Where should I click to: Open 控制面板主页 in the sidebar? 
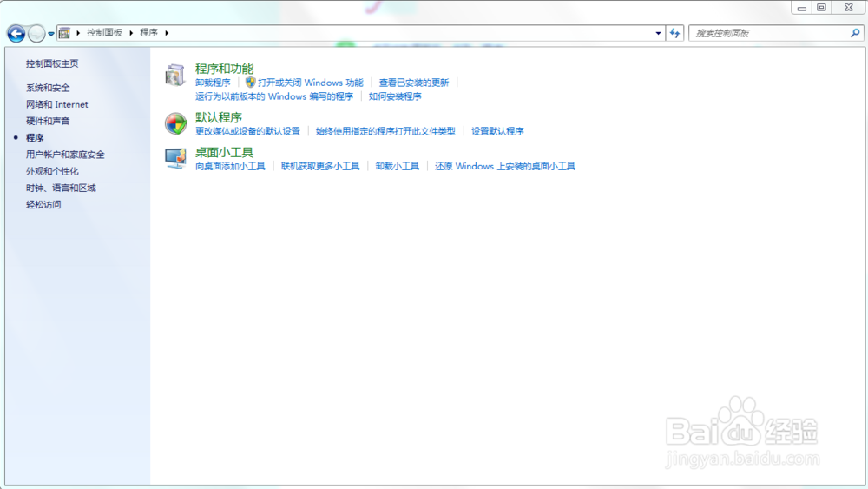click(x=52, y=63)
